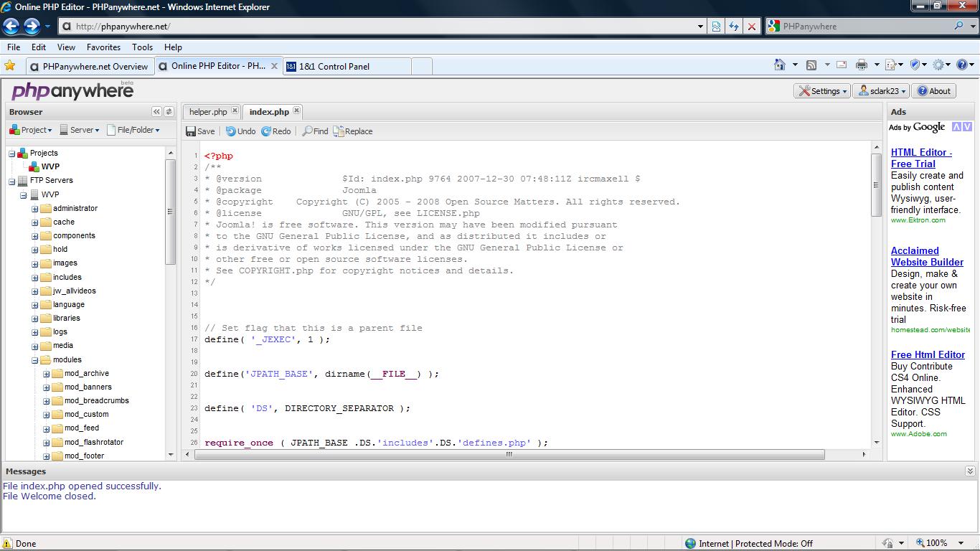The image size is (980, 551).
Task: Open the File menu
Action: (14, 47)
